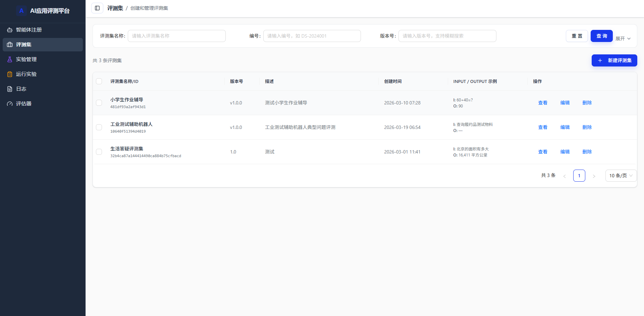
Task: Click the 运行实验 clipboard icon
Action: click(x=10, y=74)
